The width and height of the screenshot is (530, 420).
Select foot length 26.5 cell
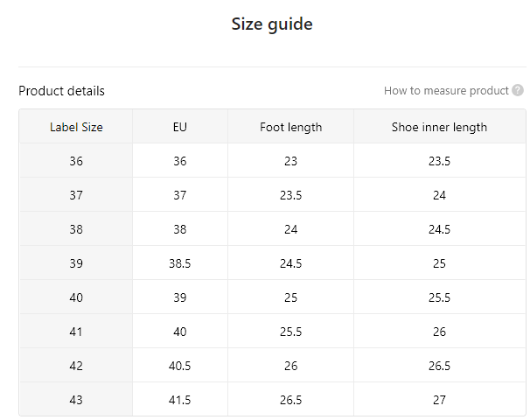coord(290,400)
